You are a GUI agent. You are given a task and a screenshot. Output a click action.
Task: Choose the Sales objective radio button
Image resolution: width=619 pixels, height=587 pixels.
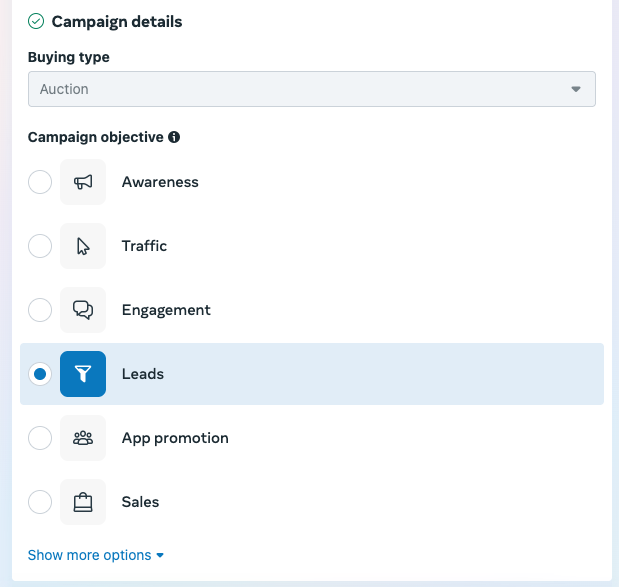(x=40, y=502)
